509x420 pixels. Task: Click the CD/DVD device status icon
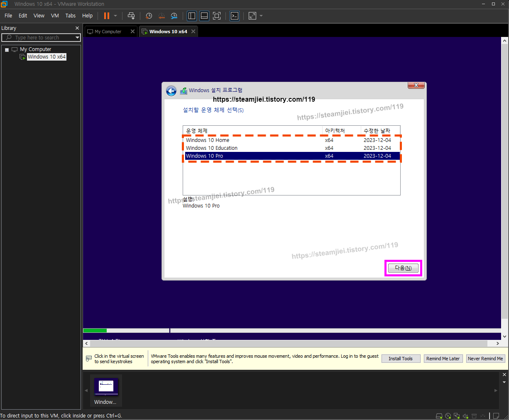coord(448,415)
